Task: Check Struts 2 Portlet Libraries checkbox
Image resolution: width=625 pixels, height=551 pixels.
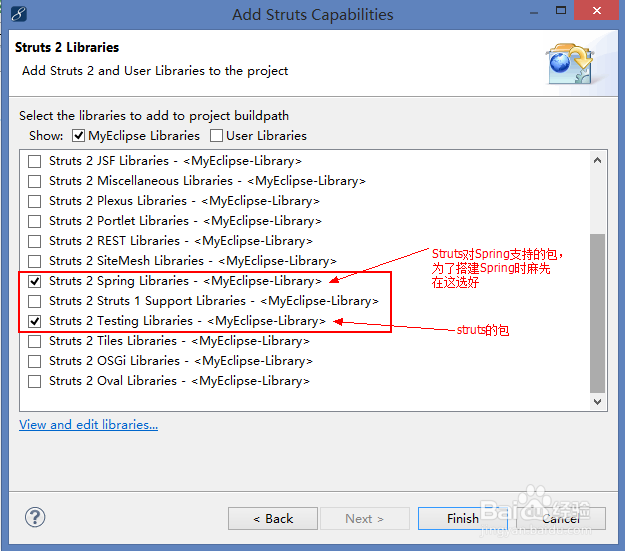Action: tap(35, 221)
